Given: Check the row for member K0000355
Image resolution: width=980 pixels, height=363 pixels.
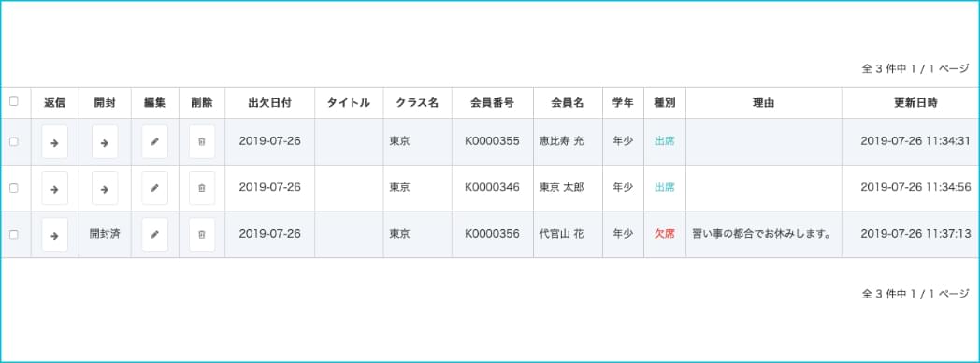Looking at the screenshot, I should [x=14, y=142].
